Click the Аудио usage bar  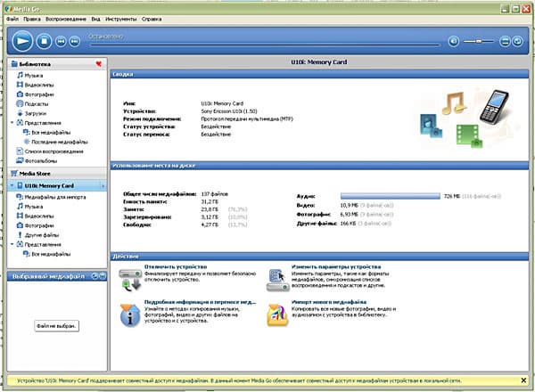click(x=391, y=196)
